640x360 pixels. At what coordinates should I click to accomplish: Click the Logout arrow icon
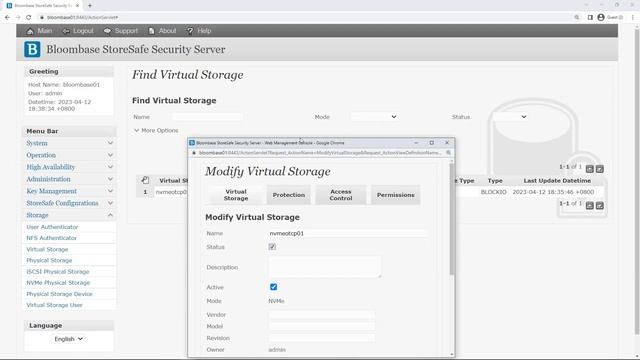(x=66, y=31)
